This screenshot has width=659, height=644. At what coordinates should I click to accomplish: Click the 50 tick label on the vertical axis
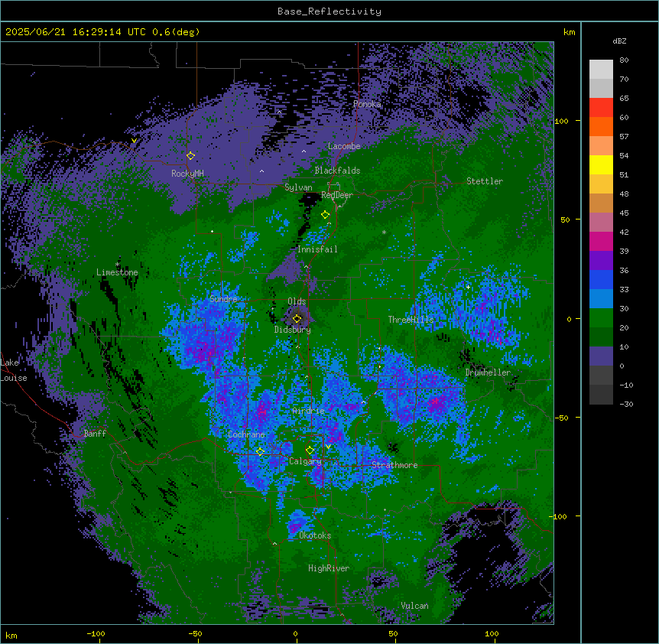[565, 220]
